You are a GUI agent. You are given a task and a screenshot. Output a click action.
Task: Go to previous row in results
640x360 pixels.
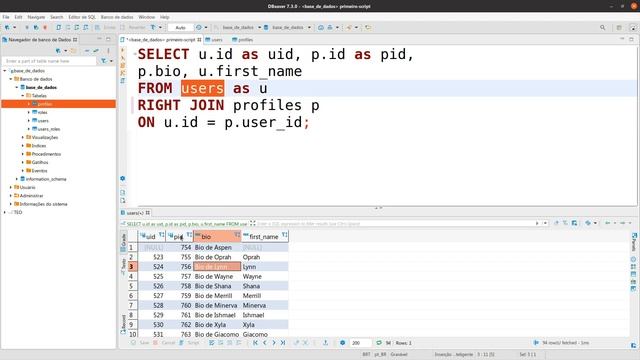(x=264, y=343)
